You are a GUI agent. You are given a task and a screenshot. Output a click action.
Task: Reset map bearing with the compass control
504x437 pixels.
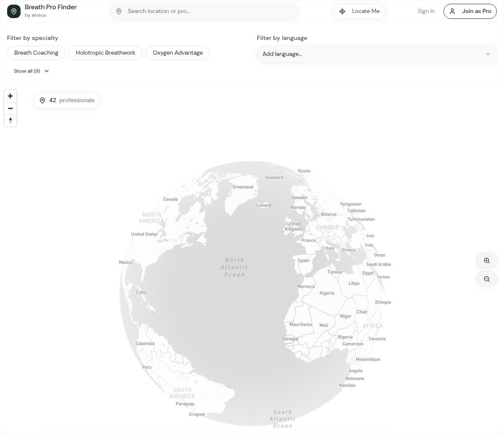tap(10, 121)
